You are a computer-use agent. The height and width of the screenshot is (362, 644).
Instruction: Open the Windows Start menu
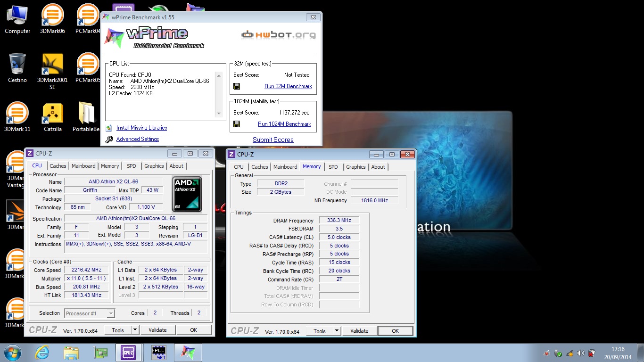(x=13, y=353)
